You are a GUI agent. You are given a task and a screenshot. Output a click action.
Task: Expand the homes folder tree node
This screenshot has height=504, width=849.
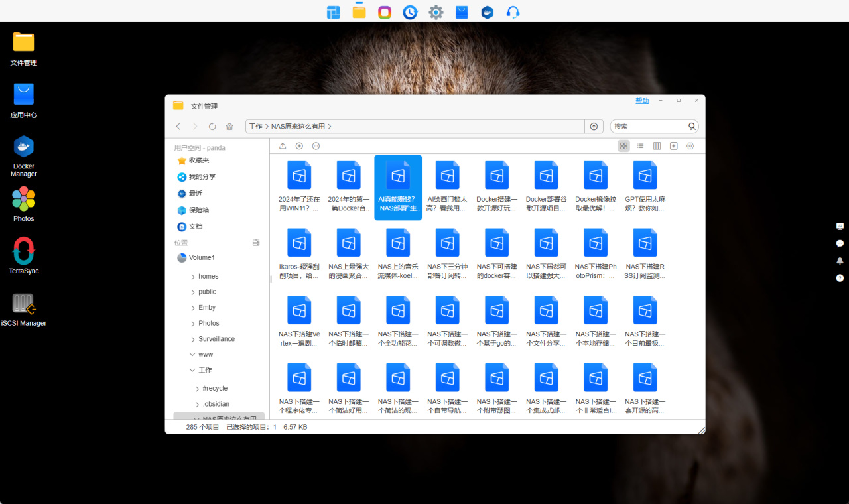[193, 277]
